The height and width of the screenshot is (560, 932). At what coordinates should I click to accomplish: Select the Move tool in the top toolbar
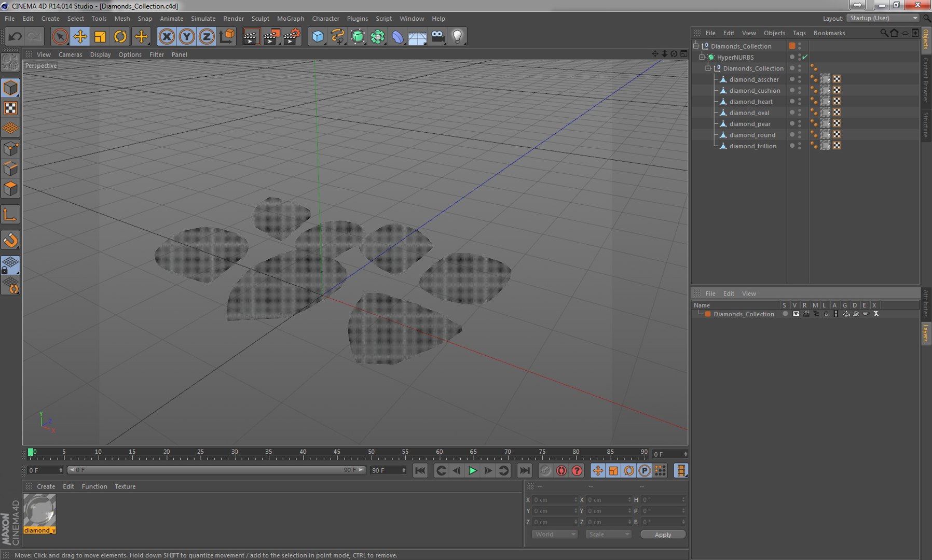coord(80,36)
